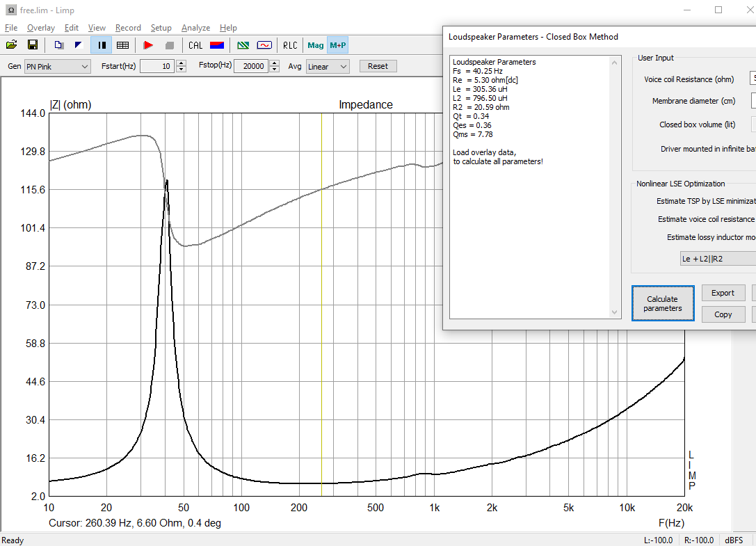The width and height of the screenshot is (756, 546).
Task: Decrease Fstop with the down arrow
Action: tap(274, 70)
